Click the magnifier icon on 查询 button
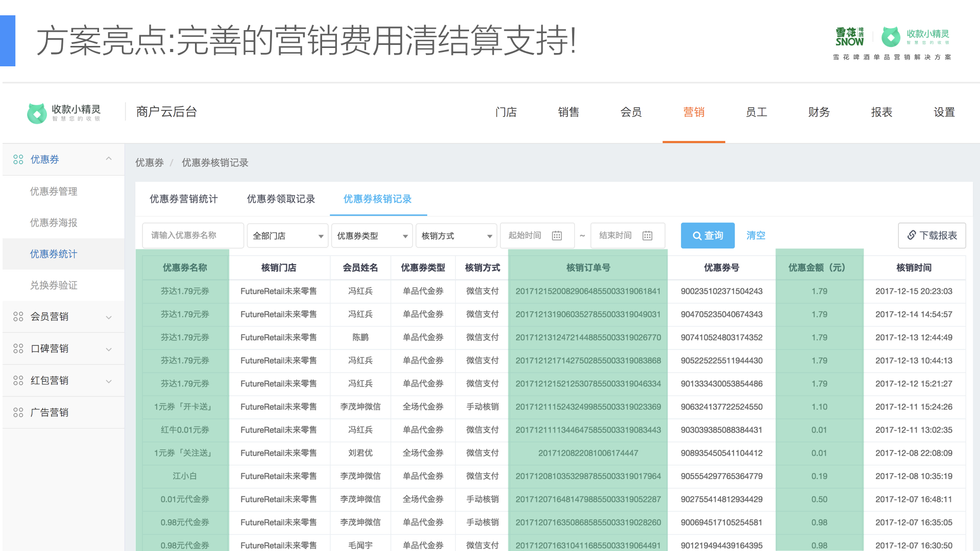 click(x=697, y=236)
